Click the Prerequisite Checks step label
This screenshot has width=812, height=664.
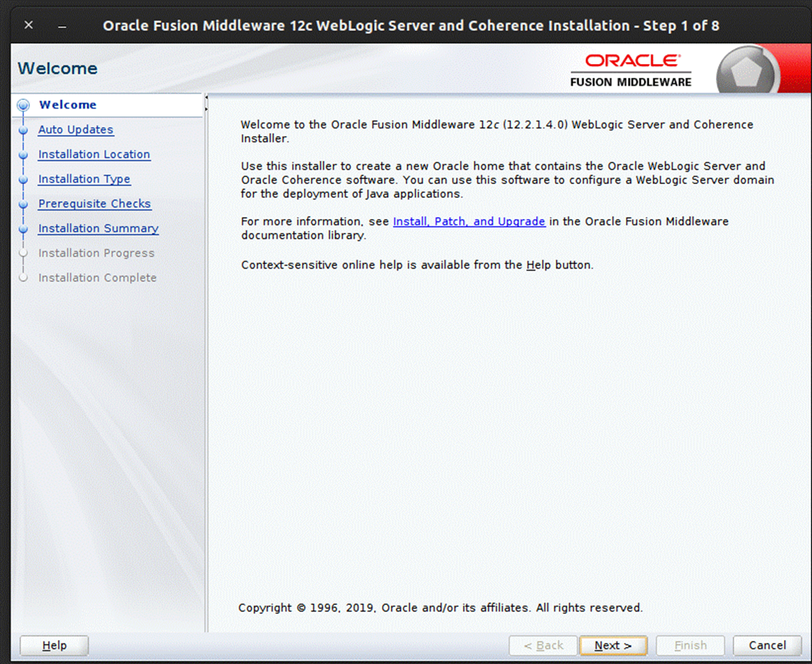95,204
